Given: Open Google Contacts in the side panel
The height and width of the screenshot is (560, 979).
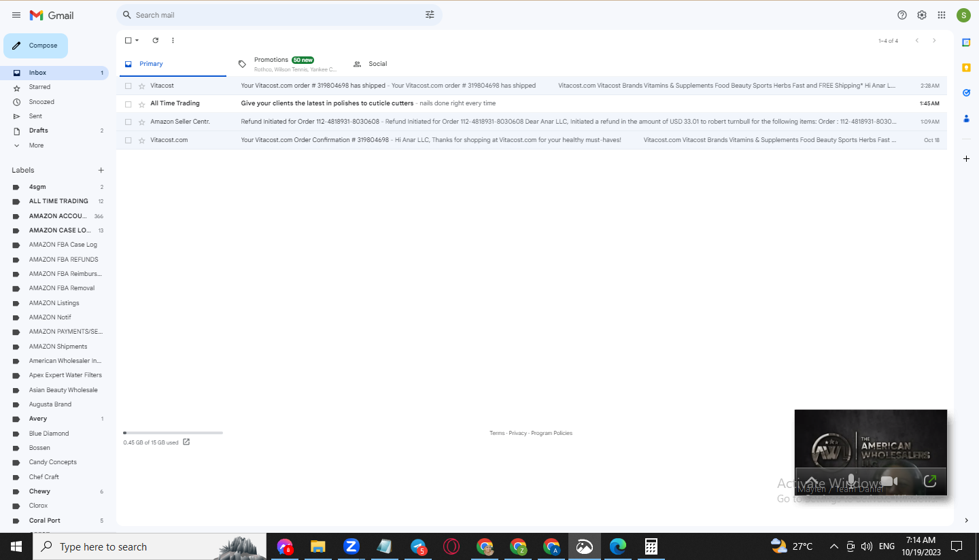Looking at the screenshot, I should tap(966, 118).
